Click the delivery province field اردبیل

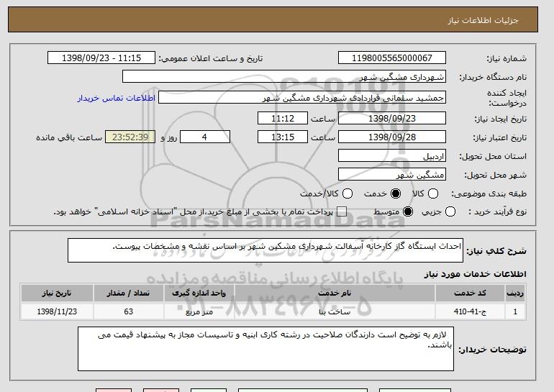pyautogui.click(x=392, y=156)
